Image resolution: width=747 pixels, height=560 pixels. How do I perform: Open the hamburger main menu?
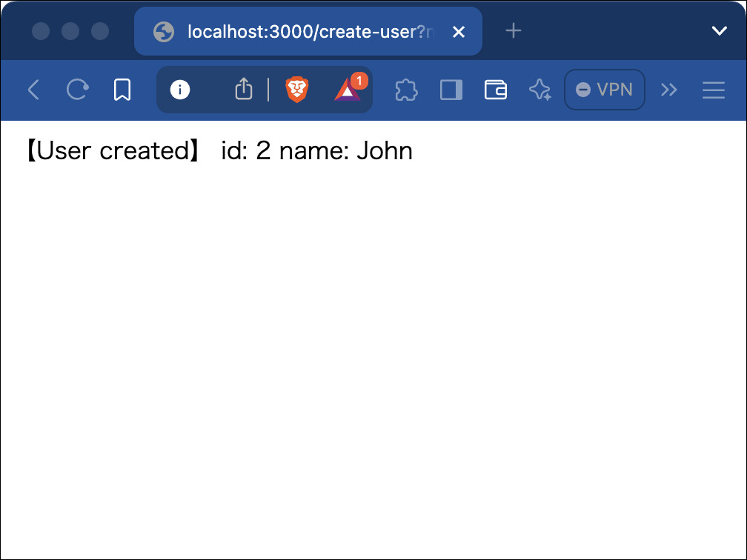click(714, 90)
